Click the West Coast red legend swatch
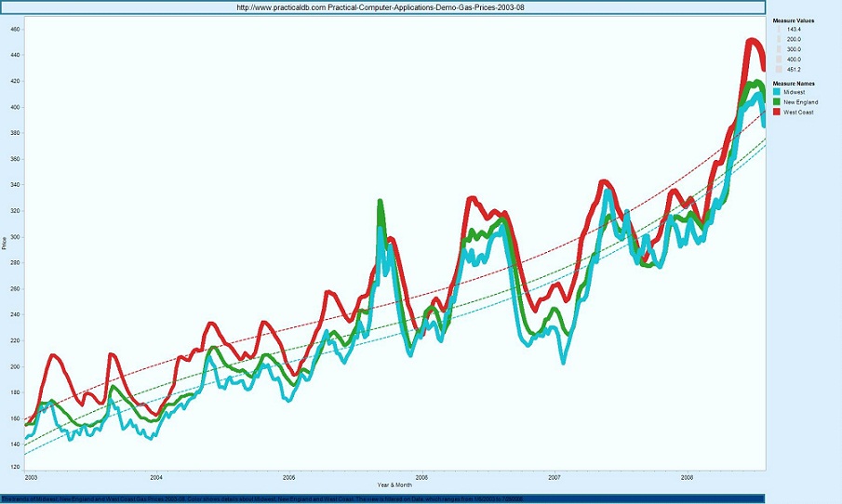 pos(778,112)
